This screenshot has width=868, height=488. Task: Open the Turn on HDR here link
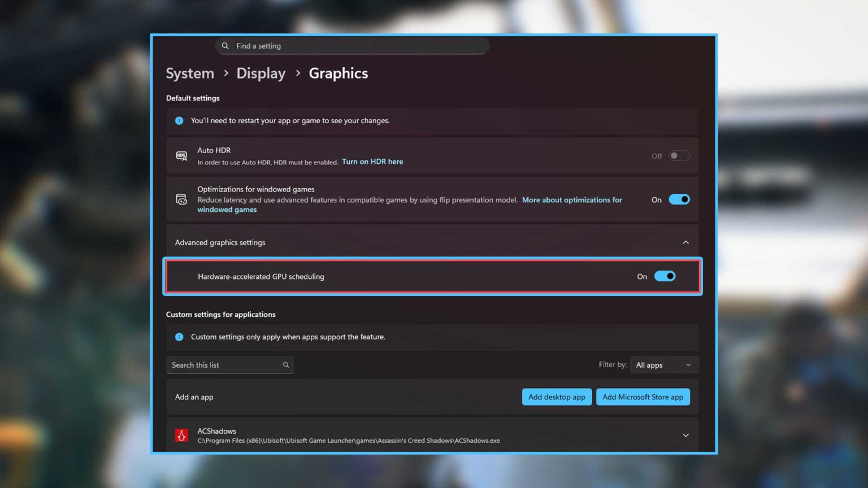[372, 162]
